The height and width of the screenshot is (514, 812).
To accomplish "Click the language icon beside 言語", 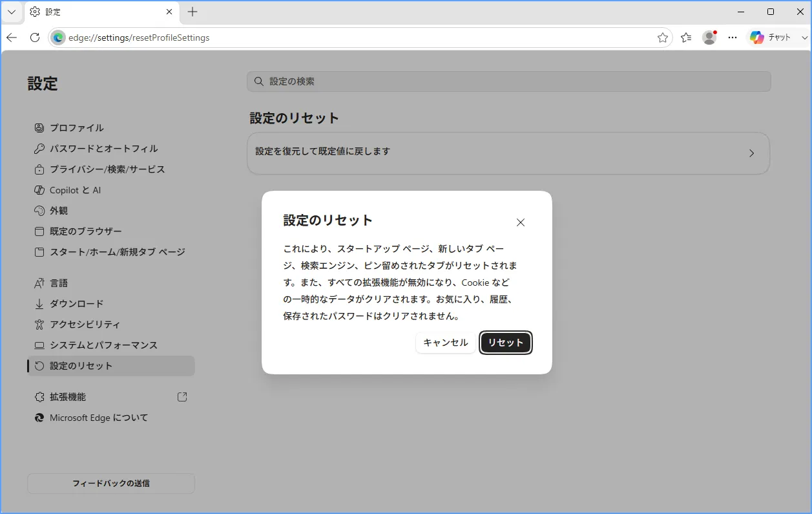I will coord(39,283).
